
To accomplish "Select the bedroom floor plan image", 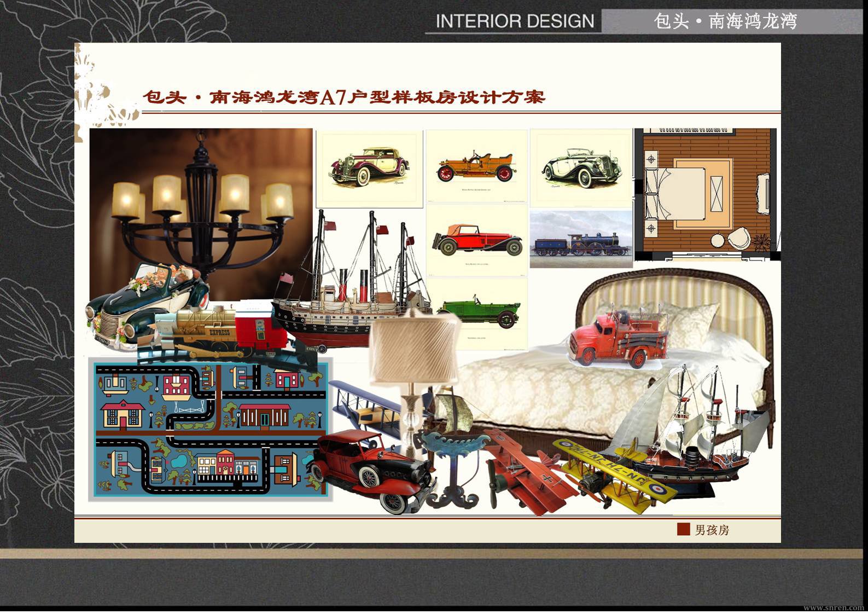I will click(707, 194).
